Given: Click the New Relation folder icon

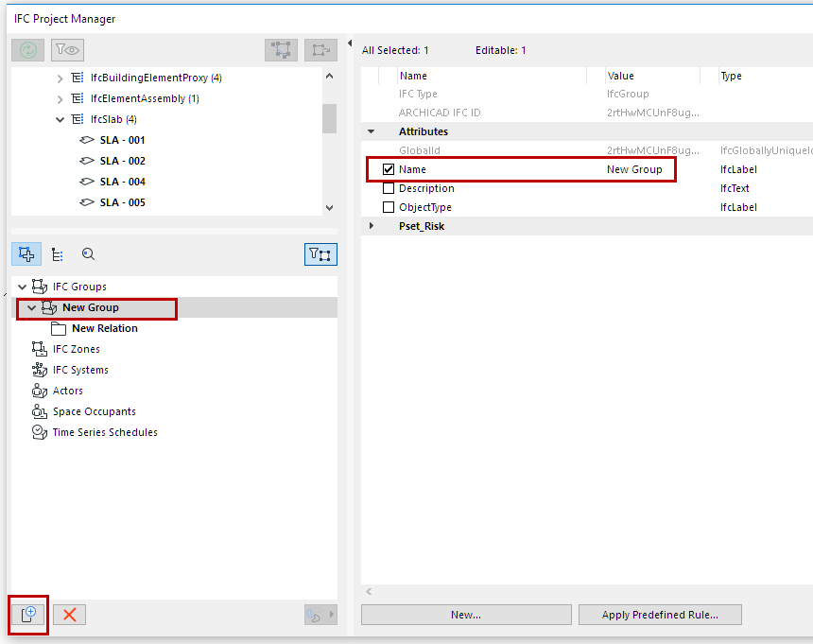Looking at the screenshot, I should (59, 329).
